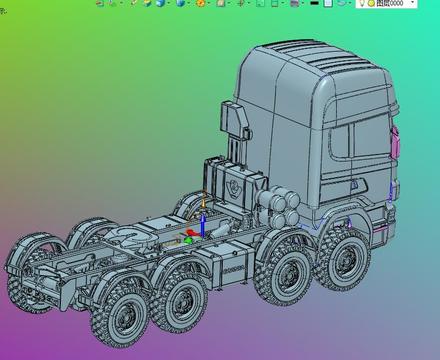Image resolution: width=440 pixels, height=360 pixels.
Task: Select the blue cube display style icon
Action: click(x=161, y=3)
